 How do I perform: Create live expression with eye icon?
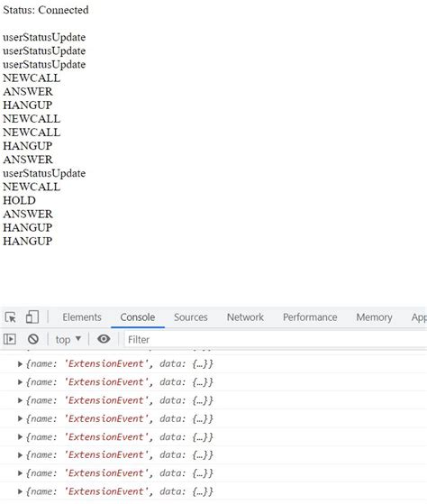point(104,339)
